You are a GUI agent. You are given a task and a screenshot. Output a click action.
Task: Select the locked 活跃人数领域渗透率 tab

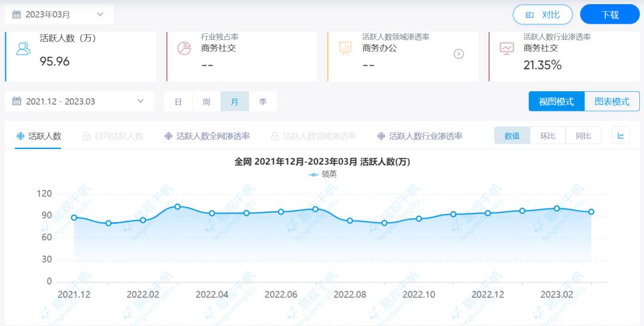314,136
